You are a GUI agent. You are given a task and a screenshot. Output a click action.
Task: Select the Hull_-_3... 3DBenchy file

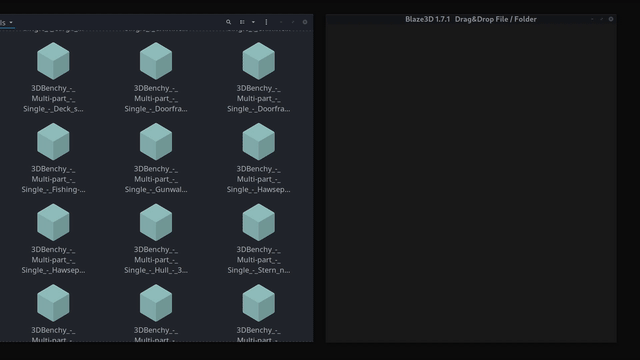click(156, 239)
